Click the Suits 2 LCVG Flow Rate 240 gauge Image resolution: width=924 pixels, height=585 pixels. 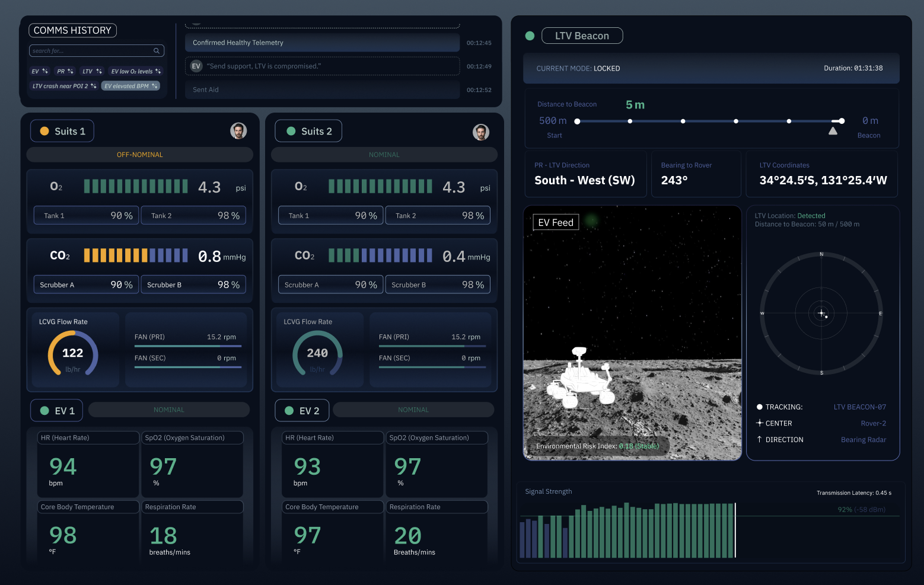(x=317, y=353)
